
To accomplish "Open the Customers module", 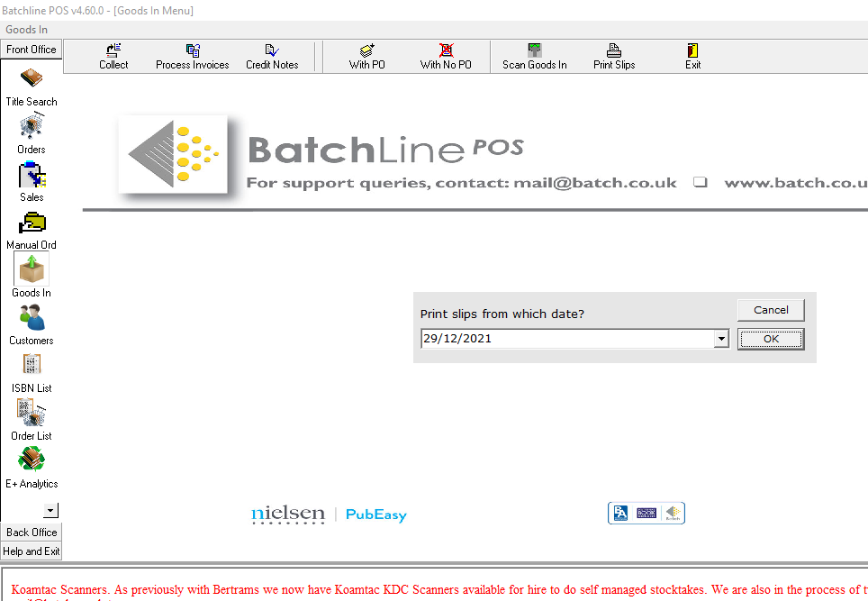I will coord(32,325).
